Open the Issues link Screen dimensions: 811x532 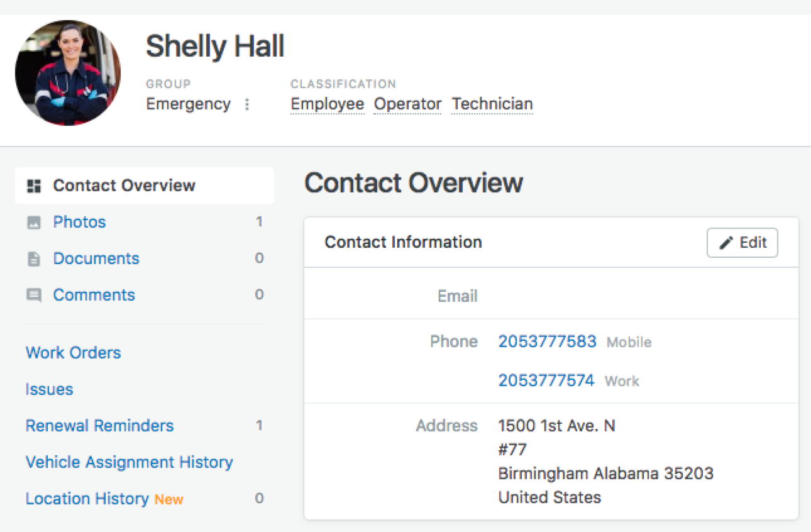[x=49, y=389]
